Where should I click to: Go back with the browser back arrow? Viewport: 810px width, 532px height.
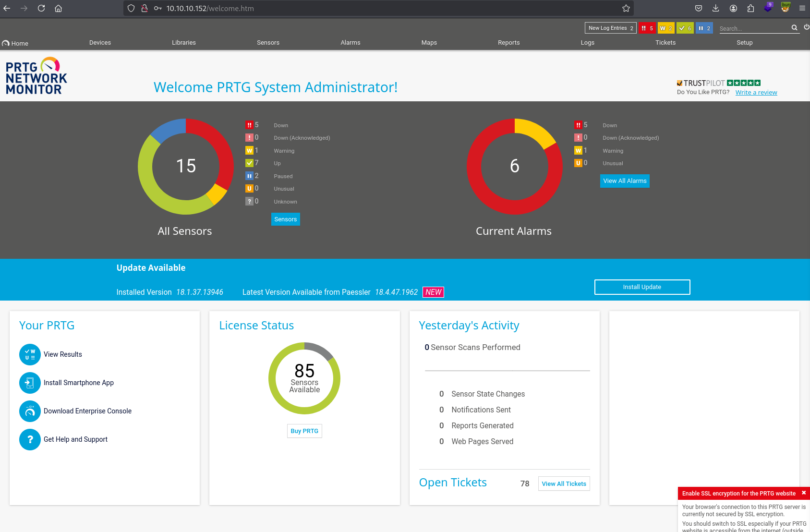tap(7, 8)
